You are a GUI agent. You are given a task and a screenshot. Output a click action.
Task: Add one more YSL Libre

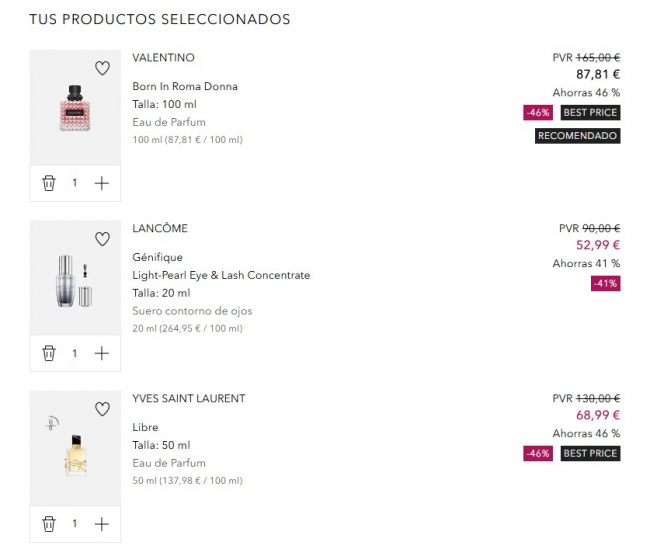[101, 523]
